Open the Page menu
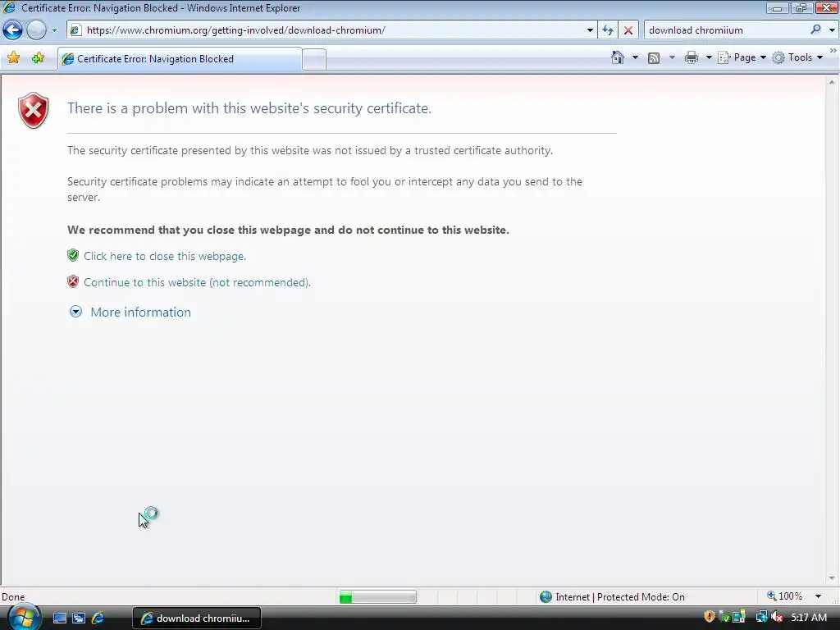 coord(742,57)
